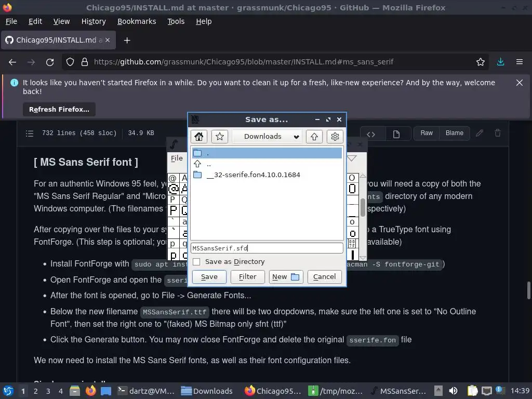Click the Save button
Image resolution: width=532 pixels, height=399 pixels.
(x=209, y=276)
